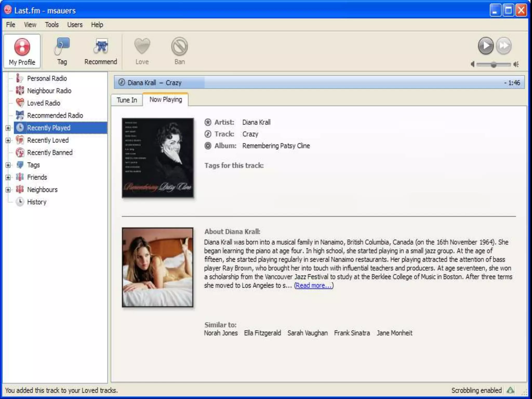Expand the Neighbours tree node
This screenshot has width=532, height=399.
pos(8,190)
